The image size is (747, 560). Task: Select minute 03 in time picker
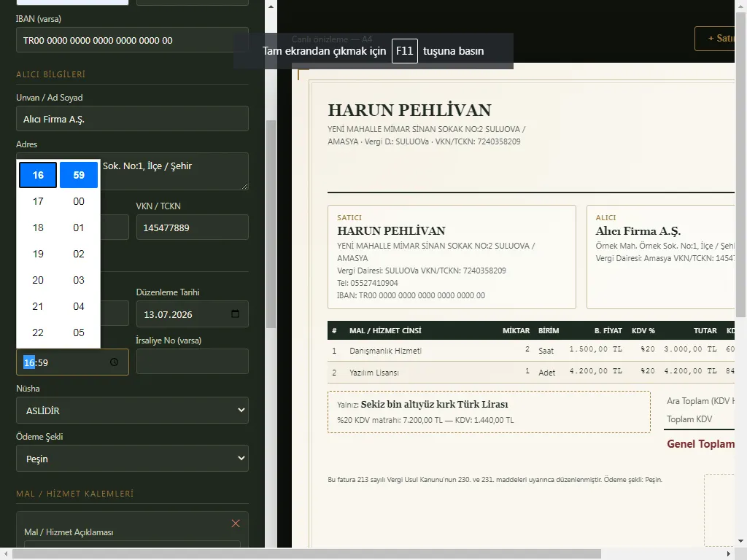pos(79,280)
